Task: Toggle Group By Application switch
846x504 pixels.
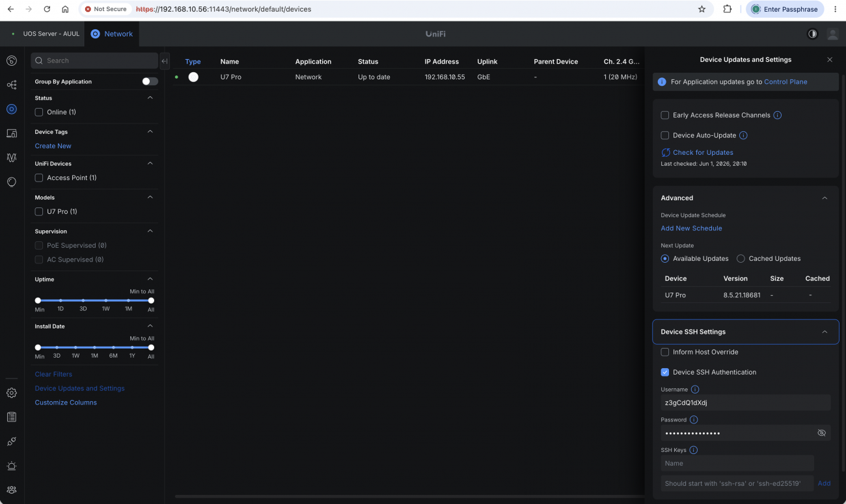Action: coord(150,81)
